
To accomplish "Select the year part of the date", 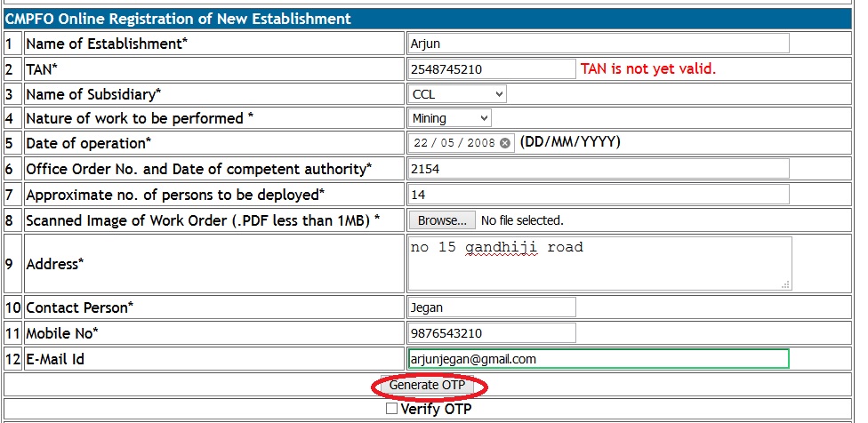I will 479,143.
